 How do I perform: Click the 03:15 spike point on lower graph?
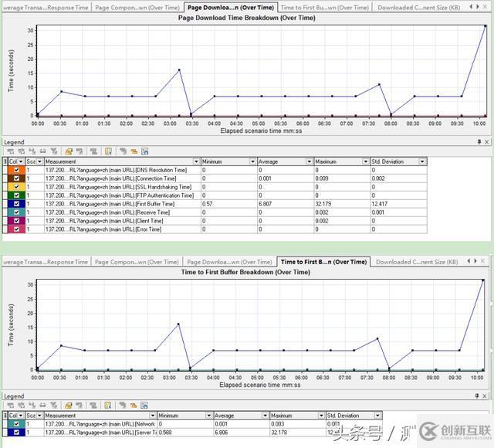point(178,324)
